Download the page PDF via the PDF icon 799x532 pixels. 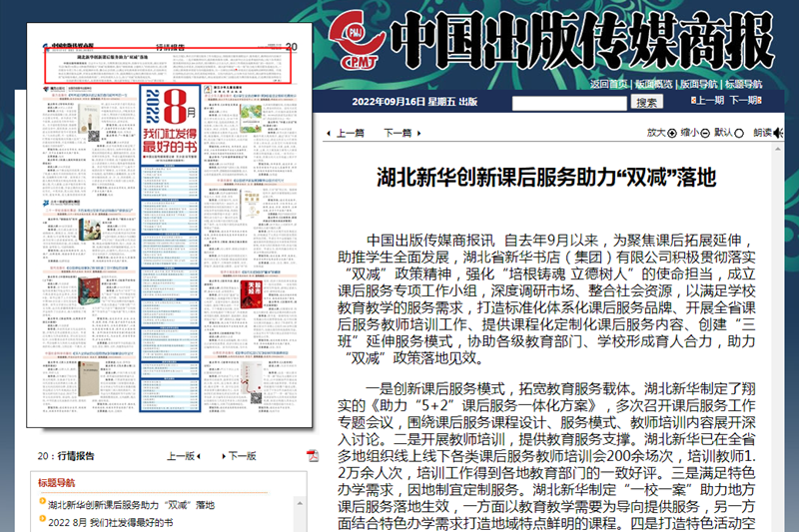tap(313, 456)
